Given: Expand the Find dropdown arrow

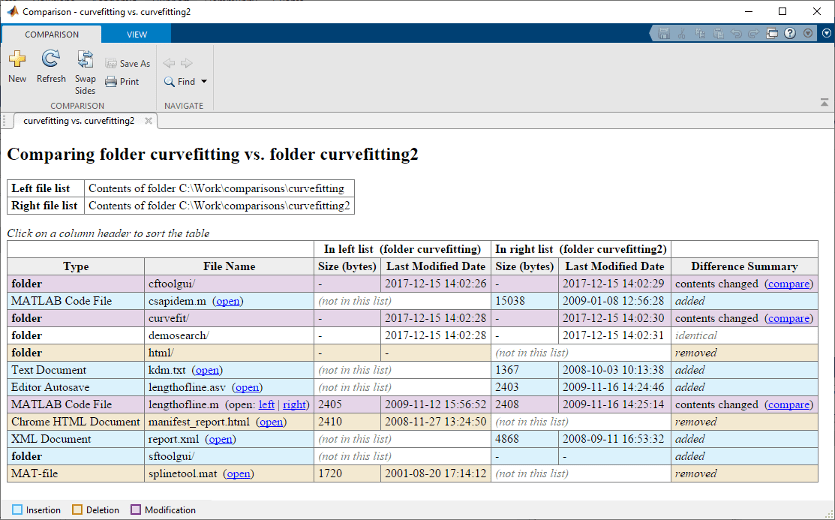Looking at the screenshot, I should 204,82.
